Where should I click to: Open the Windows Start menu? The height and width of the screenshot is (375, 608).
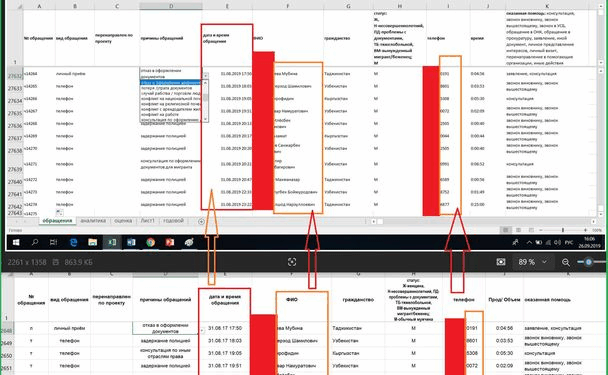[x=16, y=242]
